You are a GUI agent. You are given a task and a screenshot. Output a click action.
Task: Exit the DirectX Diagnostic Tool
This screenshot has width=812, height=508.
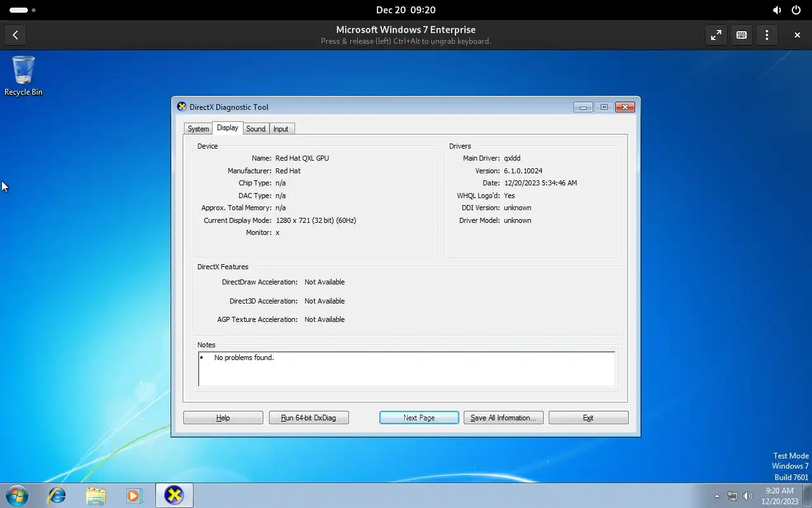pos(588,418)
